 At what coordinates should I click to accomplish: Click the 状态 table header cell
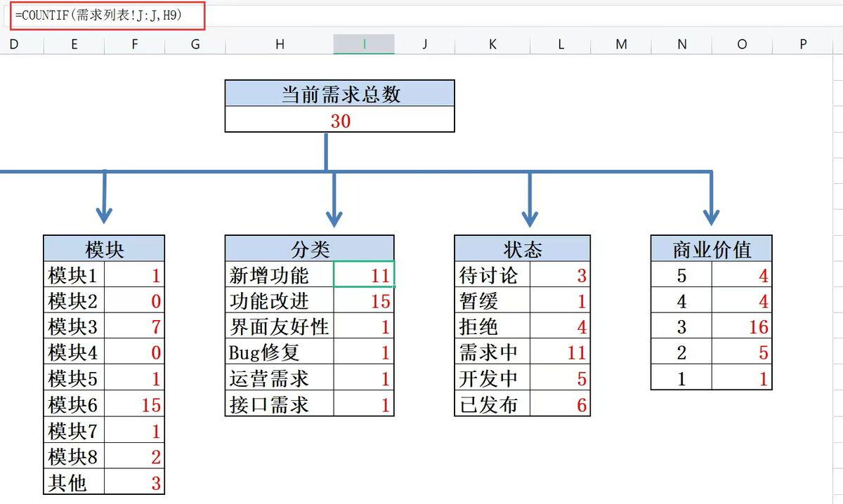(x=522, y=249)
